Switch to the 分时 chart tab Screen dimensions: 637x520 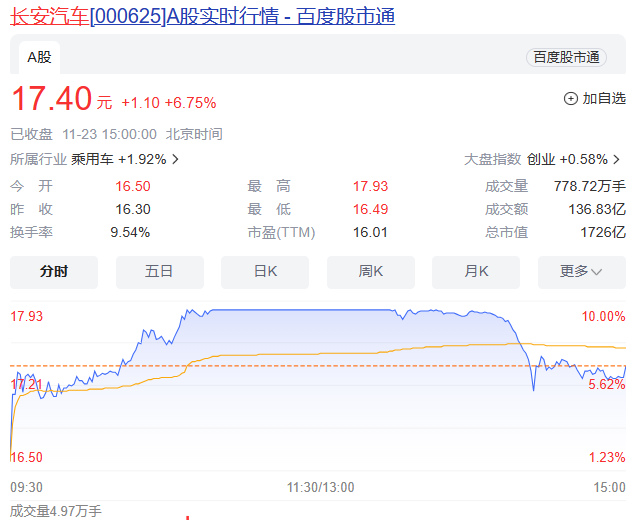point(54,272)
